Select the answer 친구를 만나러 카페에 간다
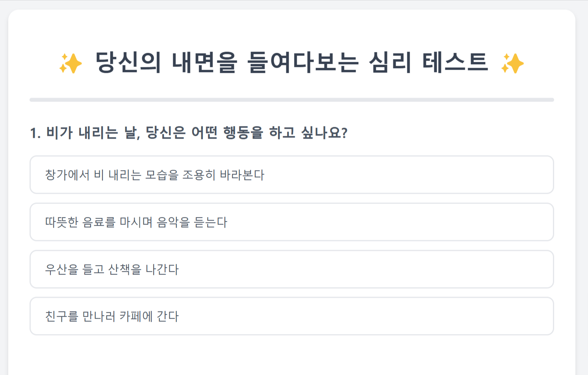This screenshot has width=588, height=375. (x=291, y=316)
